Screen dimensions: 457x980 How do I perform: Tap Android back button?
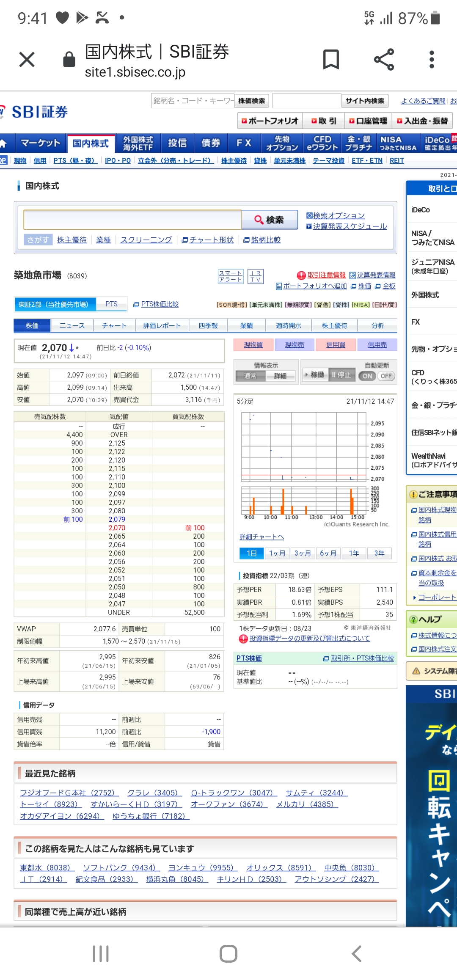click(x=357, y=954)
